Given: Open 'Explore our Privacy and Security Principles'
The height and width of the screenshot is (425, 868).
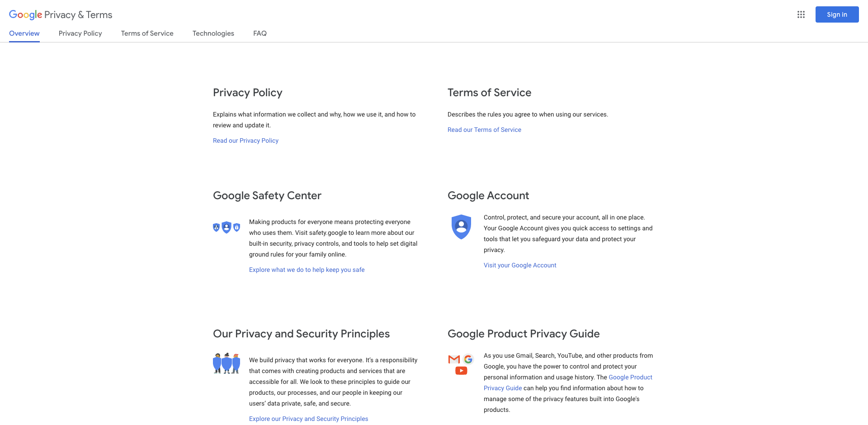Looking at the screenshot, I should pyautogui.click(x=308, y=419).
